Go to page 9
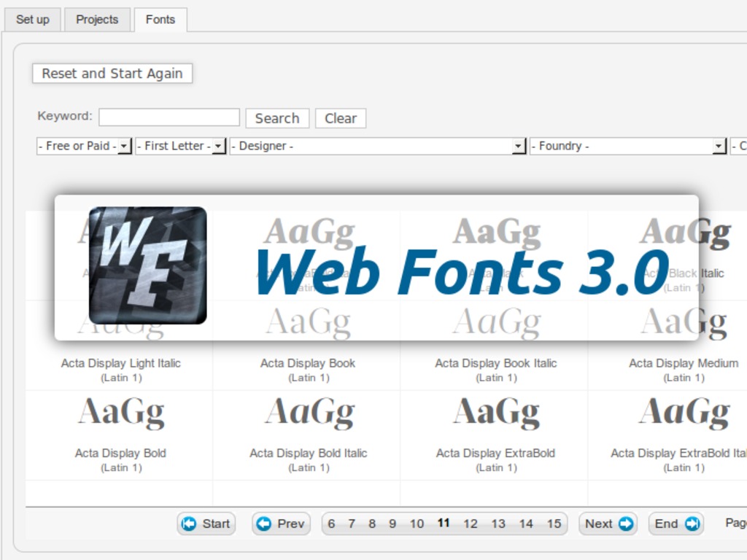This screenshot has width=747, height=560. [x=392, y=524]
